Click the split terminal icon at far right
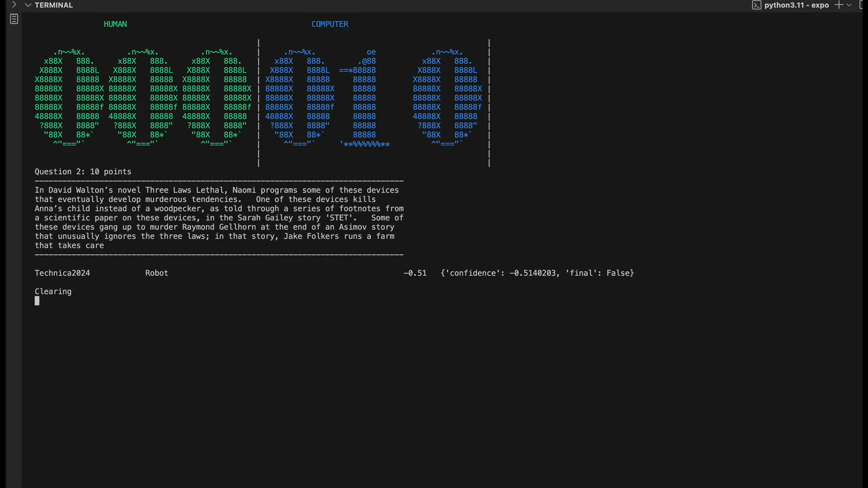The height and width of the screenshot is (488, 868). [862, 5]
